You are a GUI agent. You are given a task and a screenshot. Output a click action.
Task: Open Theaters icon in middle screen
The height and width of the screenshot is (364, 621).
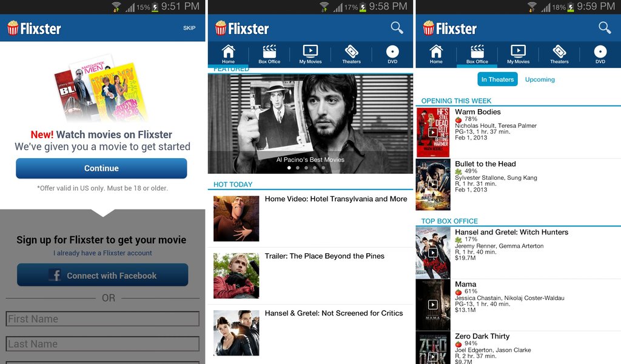tap(352, 51)
